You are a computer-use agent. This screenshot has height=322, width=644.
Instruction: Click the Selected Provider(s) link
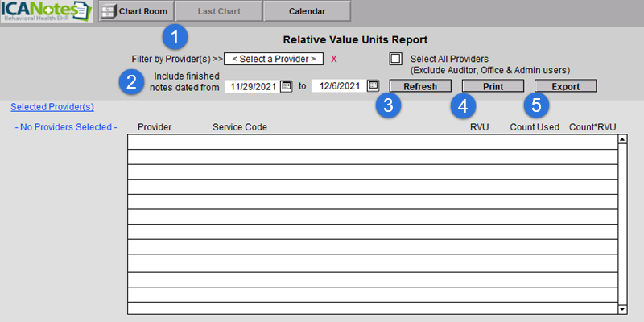[x=52, y=106]
